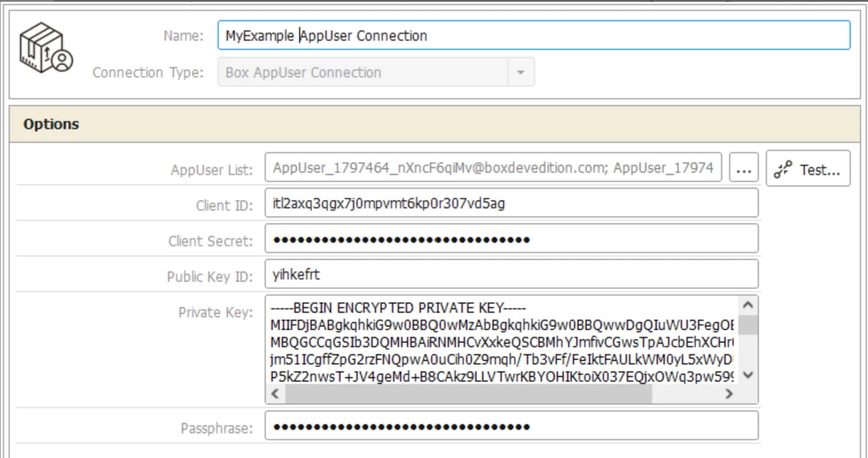868x458 pixels.
Task: Focus the Client Secret masked field
Action: tap(511, 239)
